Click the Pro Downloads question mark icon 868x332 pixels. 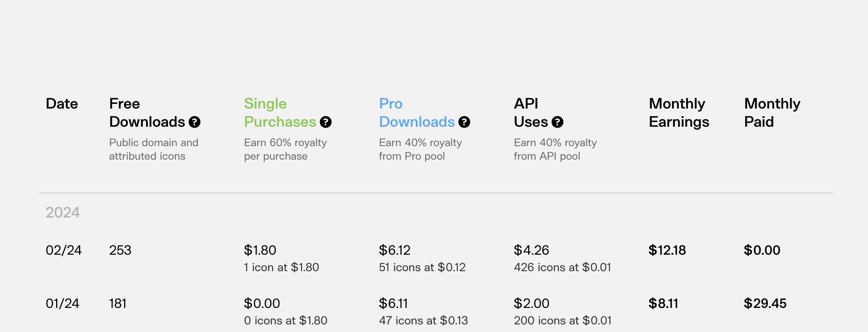464,122
